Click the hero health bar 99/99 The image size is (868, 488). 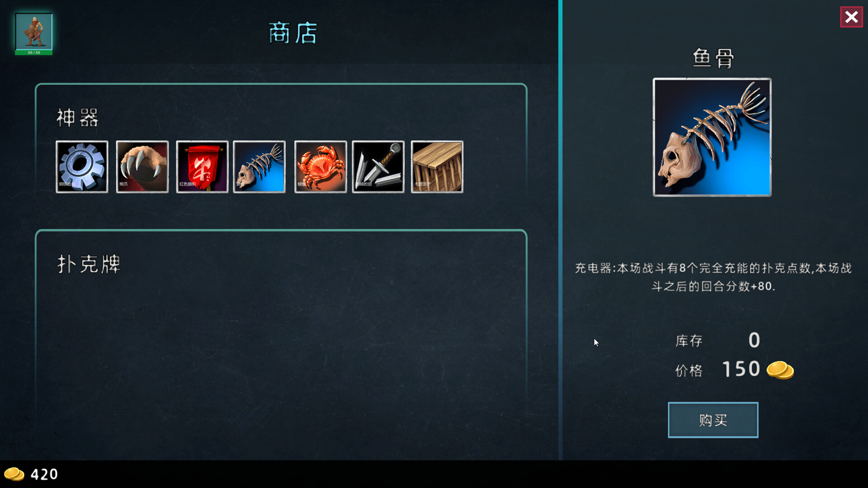click(34, 52)
